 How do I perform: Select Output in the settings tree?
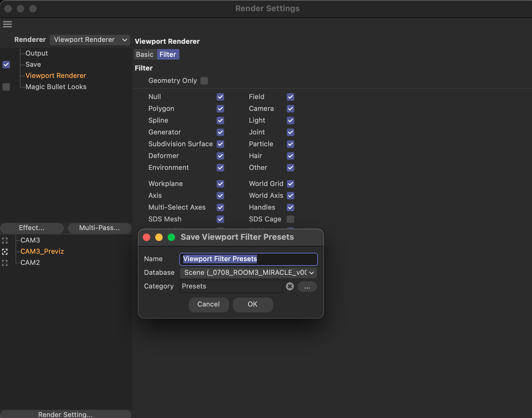point(37,53)
